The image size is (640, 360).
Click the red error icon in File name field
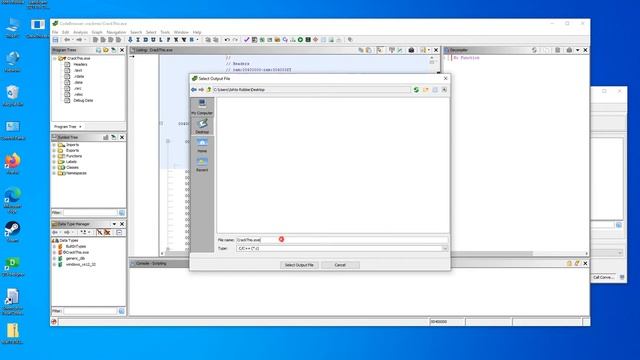coord(281,239)
